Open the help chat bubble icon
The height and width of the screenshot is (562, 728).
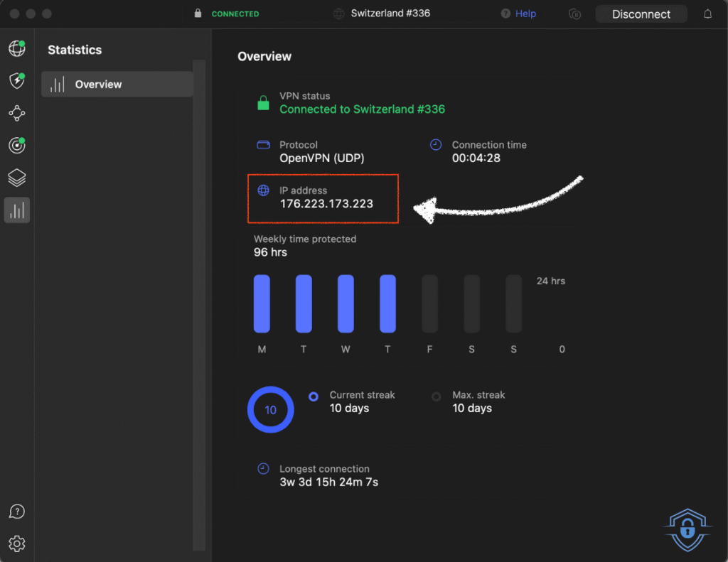tap(17, 512)
